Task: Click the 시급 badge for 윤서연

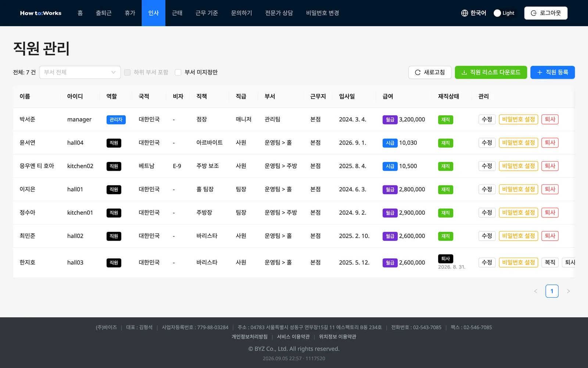Action: (x=390, y=143)
